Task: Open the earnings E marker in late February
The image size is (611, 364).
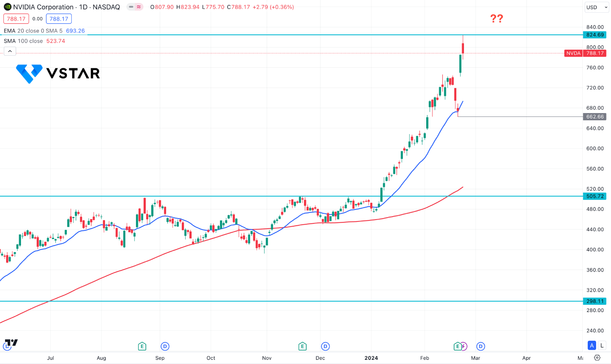Action: click(x=457, y=346)
